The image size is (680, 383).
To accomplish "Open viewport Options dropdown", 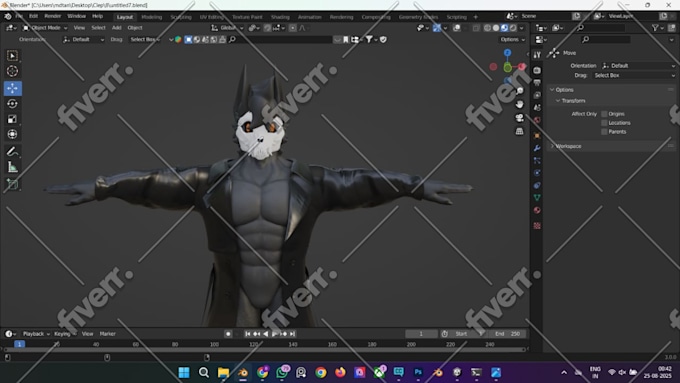I will point(512,39).
